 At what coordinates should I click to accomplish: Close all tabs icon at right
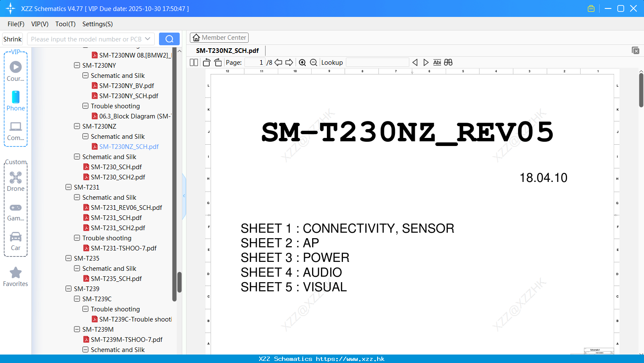[x=636, y=50]
